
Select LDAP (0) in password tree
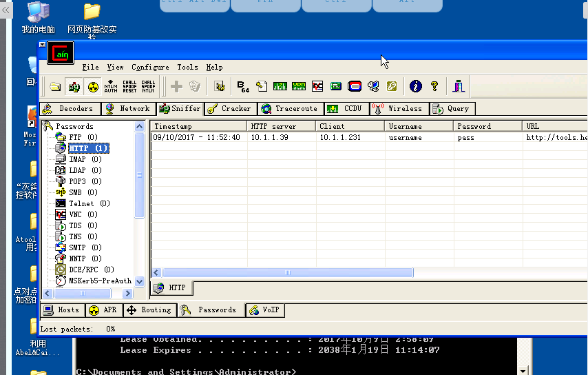pyautogui.click(x=85, y=170)
